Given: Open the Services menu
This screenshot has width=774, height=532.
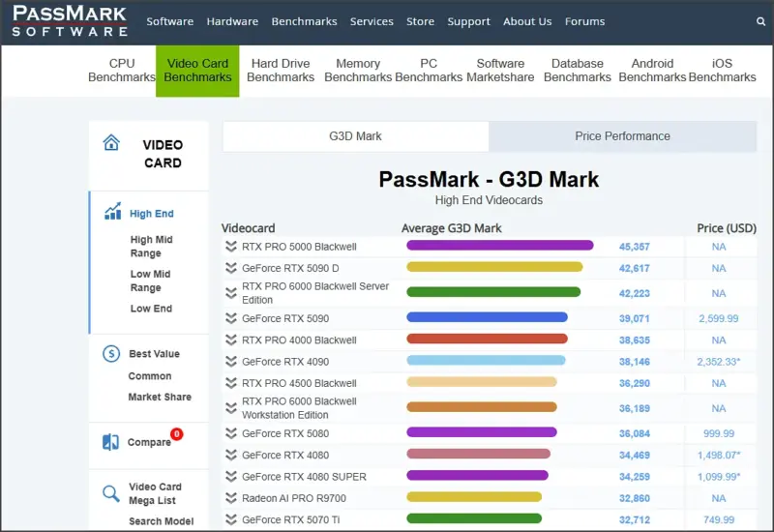Looking at the screenshot, I should click(x=372, y=21).
